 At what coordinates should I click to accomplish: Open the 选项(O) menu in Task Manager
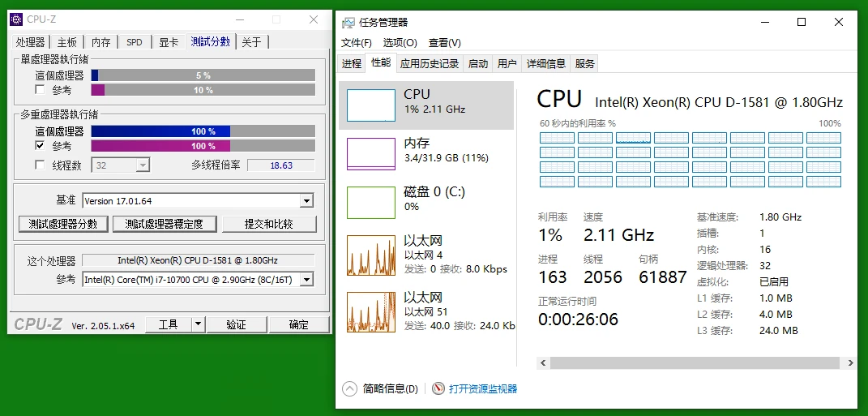(x=400, y=43)
